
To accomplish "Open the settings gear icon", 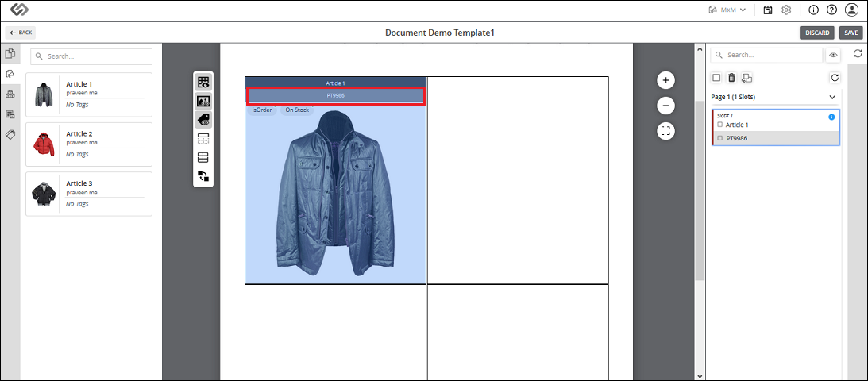I will 786,10.
